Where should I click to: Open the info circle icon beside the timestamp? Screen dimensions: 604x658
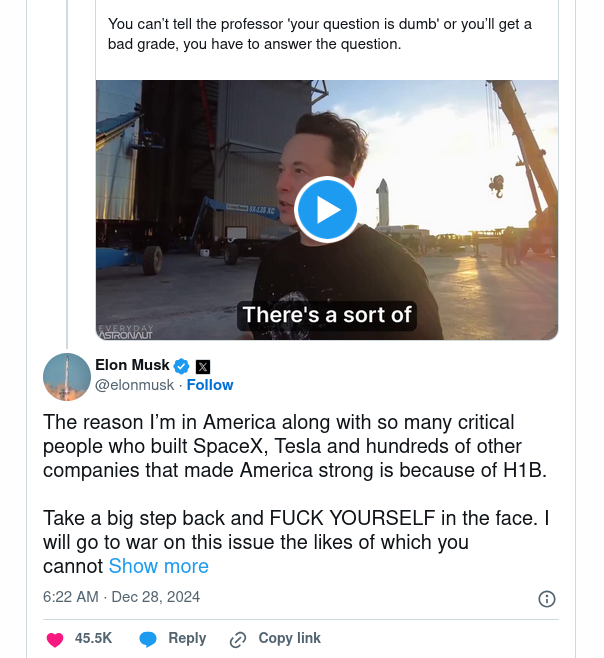pyautogui.click(x=547, y=599)
